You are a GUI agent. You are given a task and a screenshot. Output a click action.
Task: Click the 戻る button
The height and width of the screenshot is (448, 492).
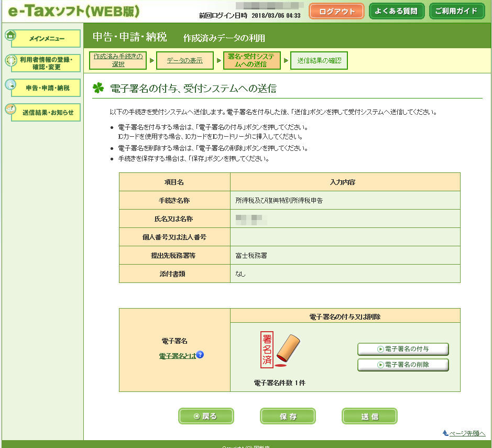click(206, 416)
